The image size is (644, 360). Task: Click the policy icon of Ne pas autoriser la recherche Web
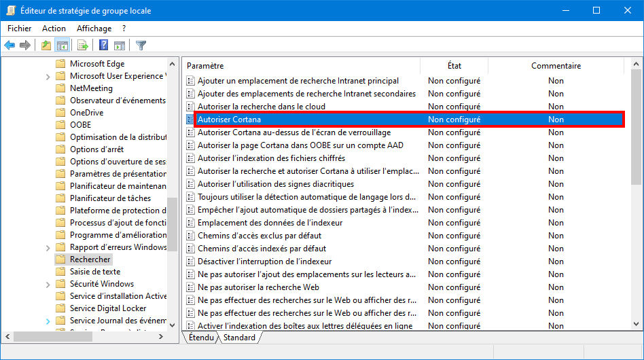pos(190,287)
